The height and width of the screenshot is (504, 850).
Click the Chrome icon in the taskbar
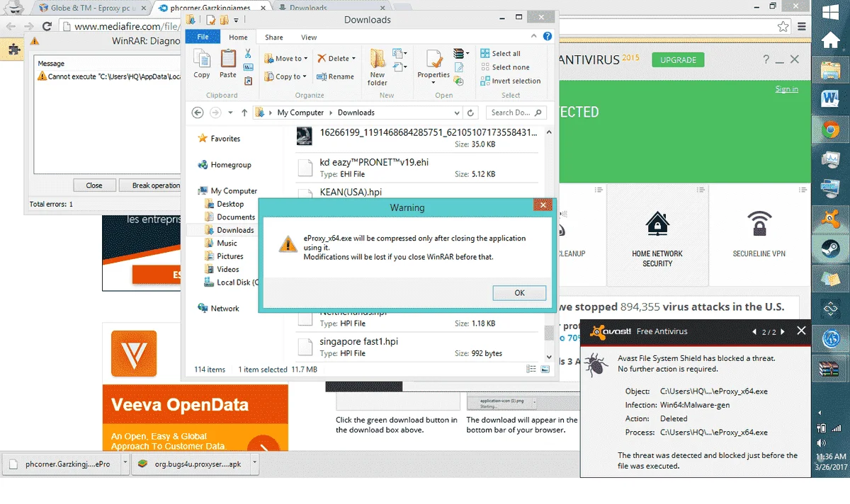[830, 130]
